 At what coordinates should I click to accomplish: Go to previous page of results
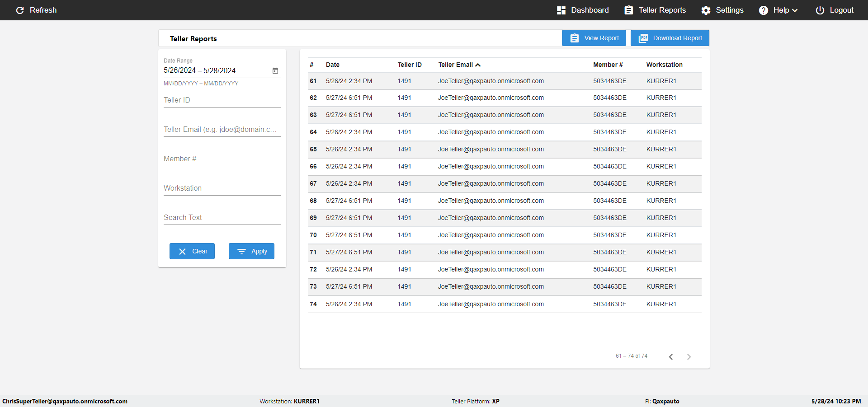[x=671, y=357]
